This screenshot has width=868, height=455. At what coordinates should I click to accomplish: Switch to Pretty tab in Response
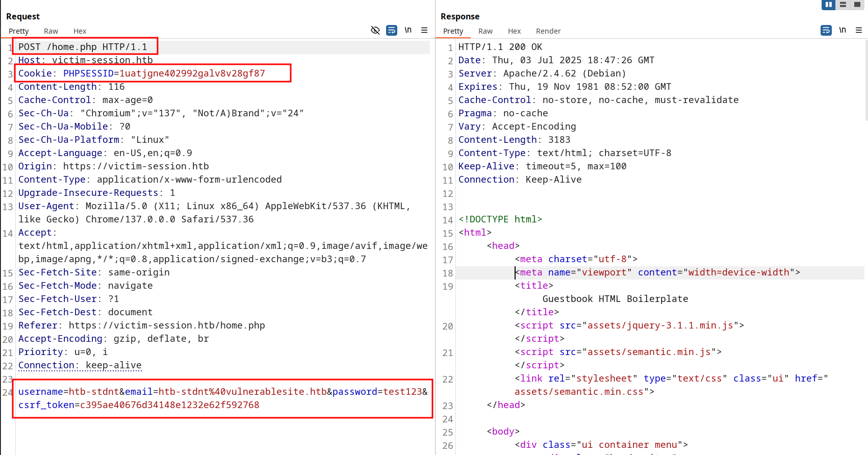(453, 31)
